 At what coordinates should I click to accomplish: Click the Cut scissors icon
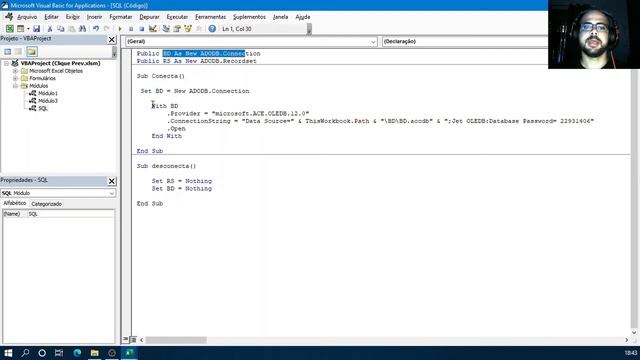(50, 29)
